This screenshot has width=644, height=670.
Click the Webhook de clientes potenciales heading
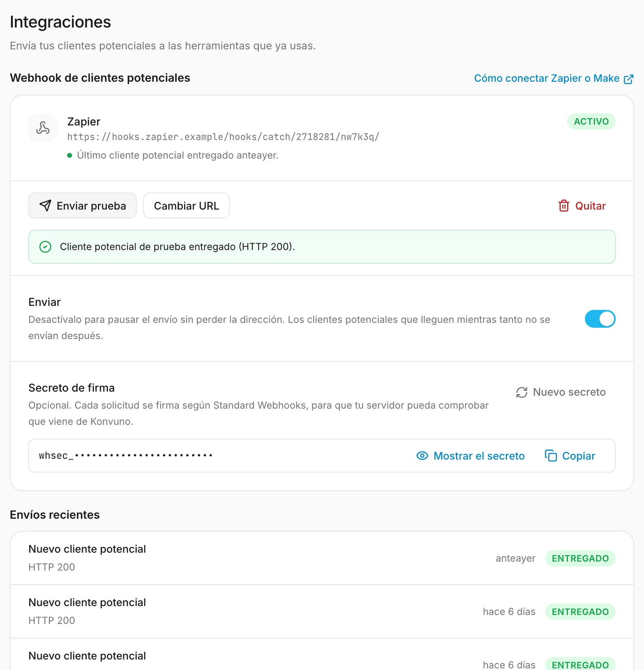tap(100, 78)
